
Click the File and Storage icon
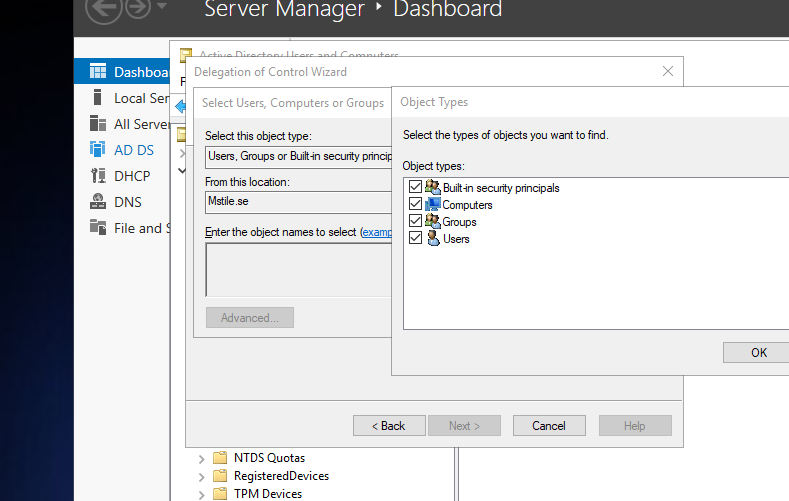tap(98, 227)
